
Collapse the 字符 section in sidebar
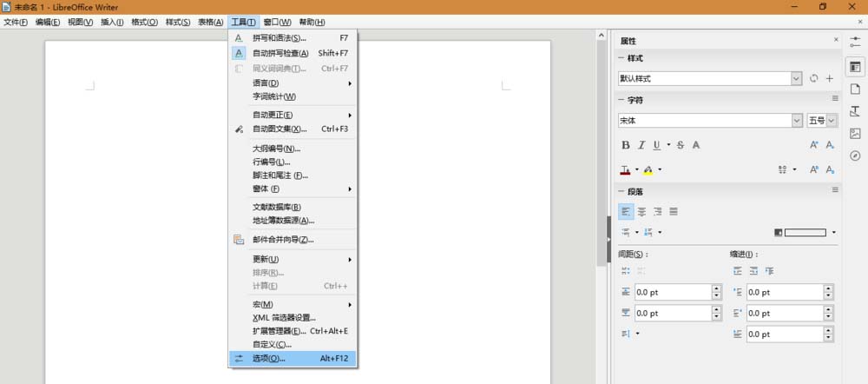click(x=621, y=100)
